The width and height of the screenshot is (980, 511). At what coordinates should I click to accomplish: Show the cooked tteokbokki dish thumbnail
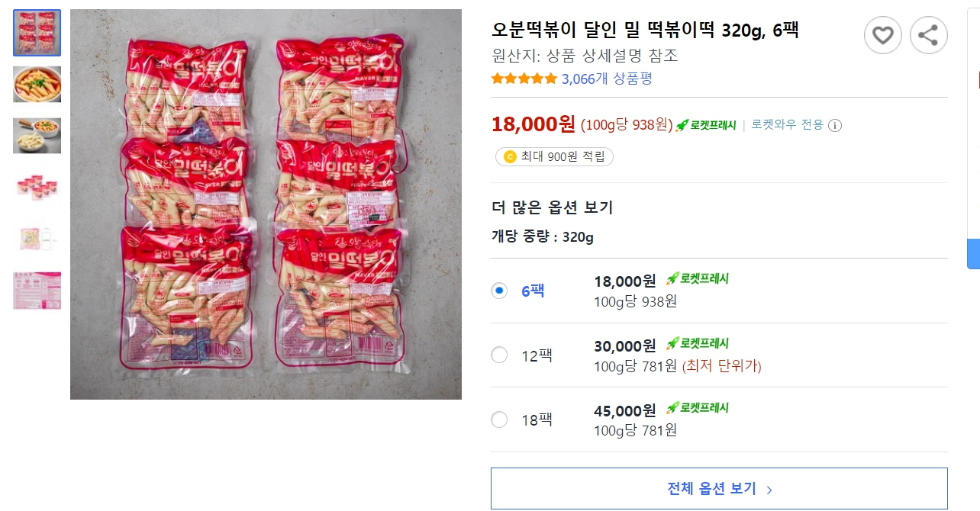pos(37,85)
